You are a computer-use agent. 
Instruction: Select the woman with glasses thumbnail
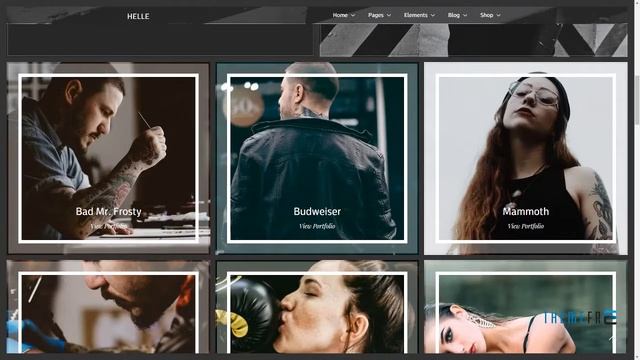(526, 158)
